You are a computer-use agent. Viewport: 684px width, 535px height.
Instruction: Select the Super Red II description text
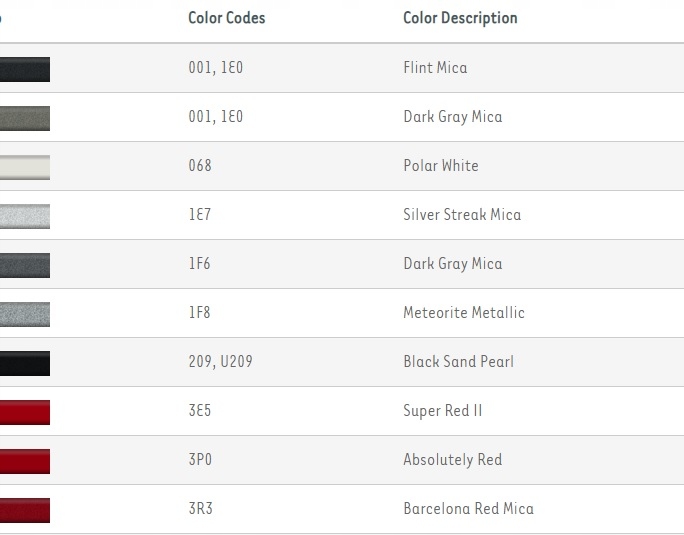[x=443, y=411]
